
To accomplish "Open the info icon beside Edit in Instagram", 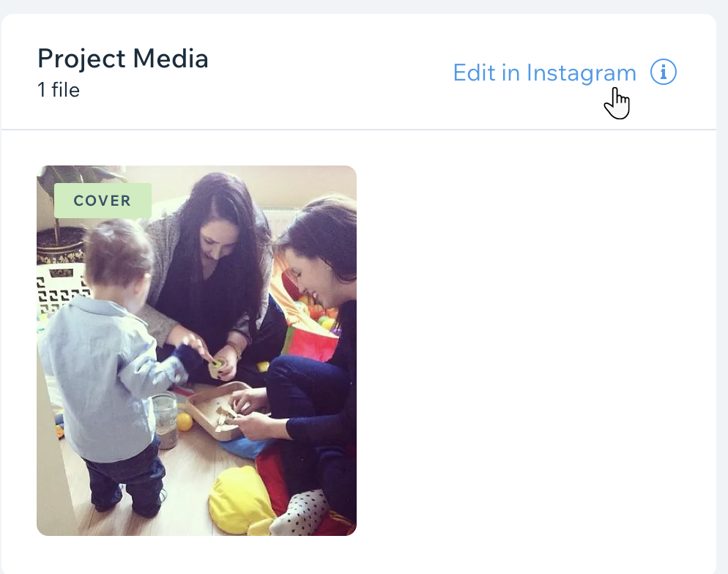I will coord(663,72).
